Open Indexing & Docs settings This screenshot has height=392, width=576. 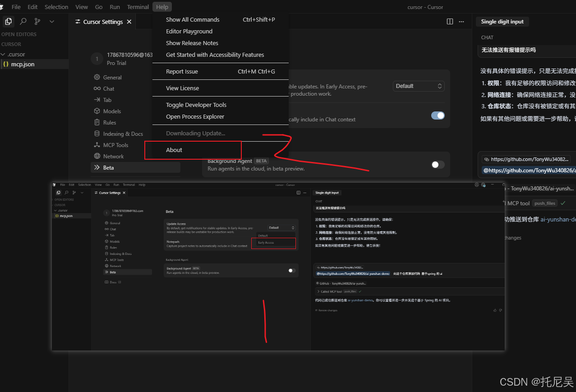(x=118, y=134)
